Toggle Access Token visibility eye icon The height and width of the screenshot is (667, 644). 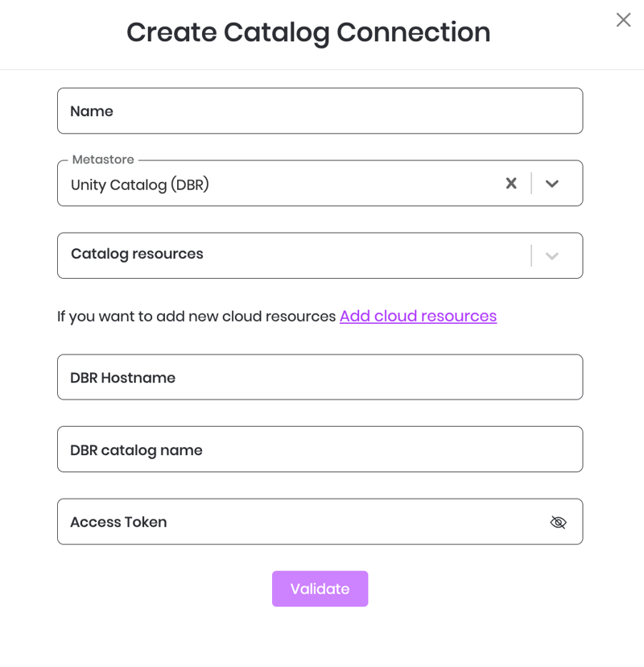tap(558, 522)
